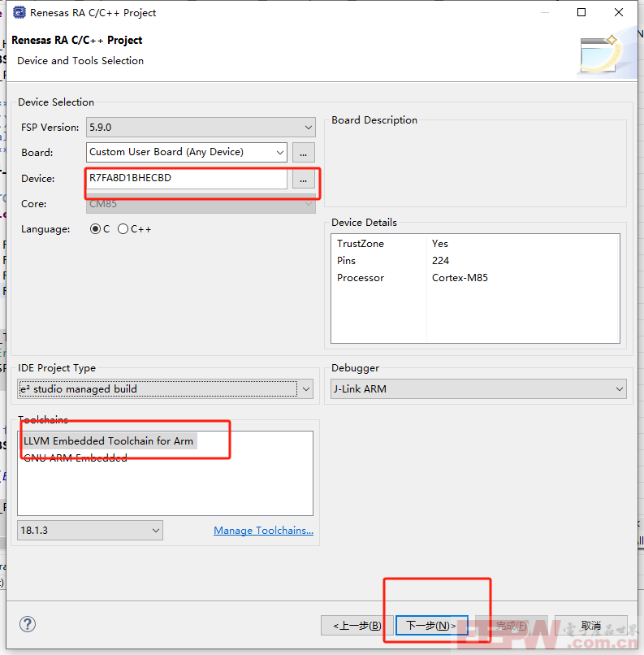This screenshot has height=655, width=644.
Task: Select GNU ARM Embedded toolchain
Action: pyautogui.click(x=76, y=458)
